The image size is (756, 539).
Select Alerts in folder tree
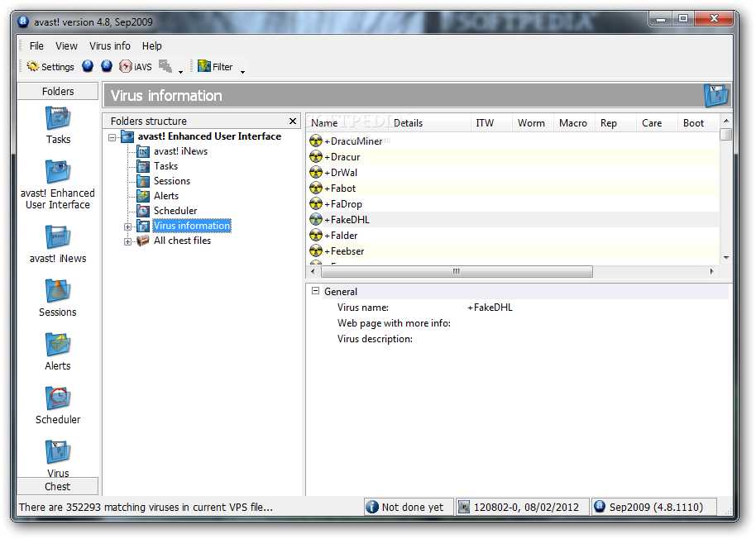[x=166, y=196]
